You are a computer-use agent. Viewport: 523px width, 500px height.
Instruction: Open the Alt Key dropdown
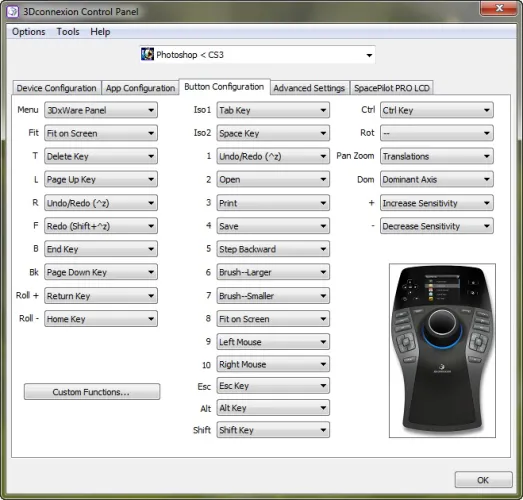273,408
